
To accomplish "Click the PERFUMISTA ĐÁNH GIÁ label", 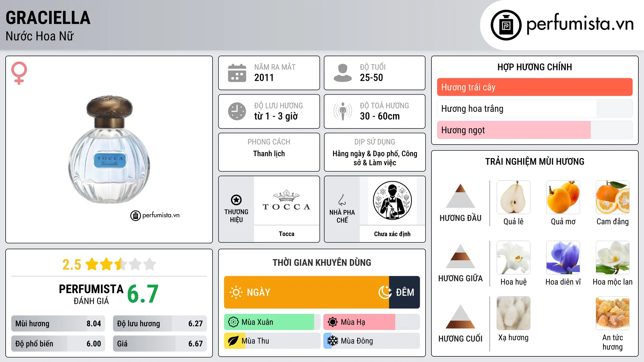I will (91, 294).
